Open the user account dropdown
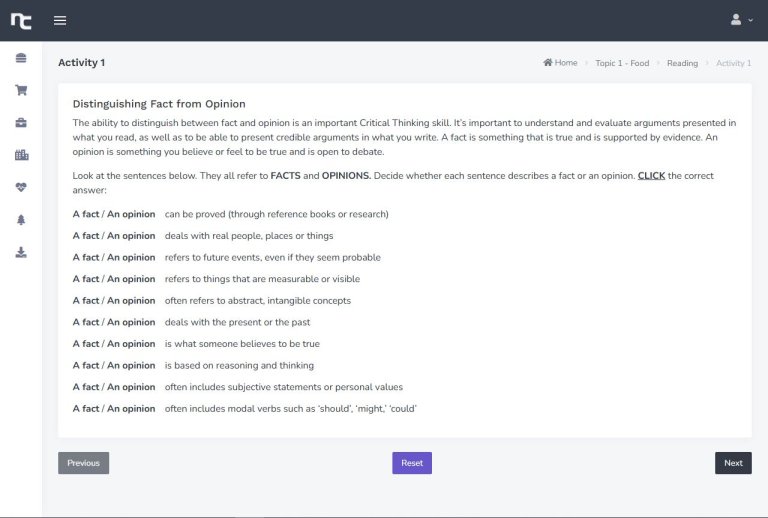Image resolution: width=768 pixels, height=518 pixels. [x=741, y=20]
